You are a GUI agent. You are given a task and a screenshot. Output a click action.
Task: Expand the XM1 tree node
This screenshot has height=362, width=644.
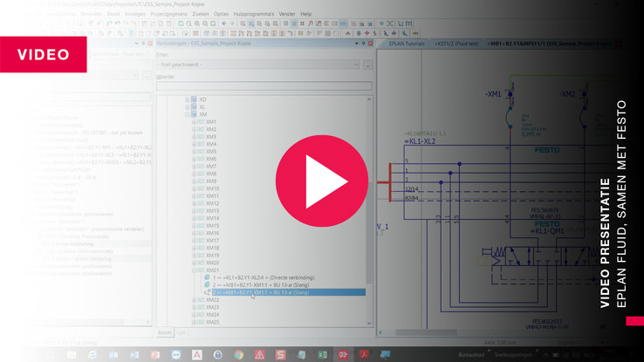coord(194,122)
